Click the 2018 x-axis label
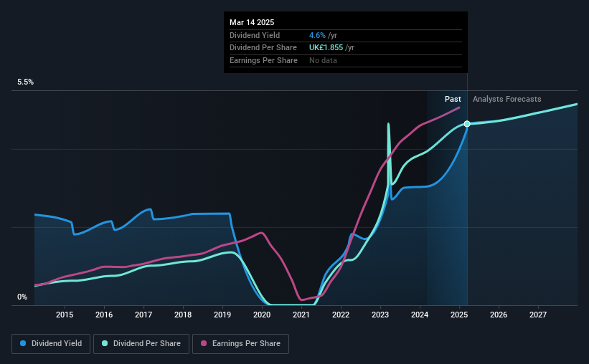This screenshot has height=364, width=589. click(183, 315)
